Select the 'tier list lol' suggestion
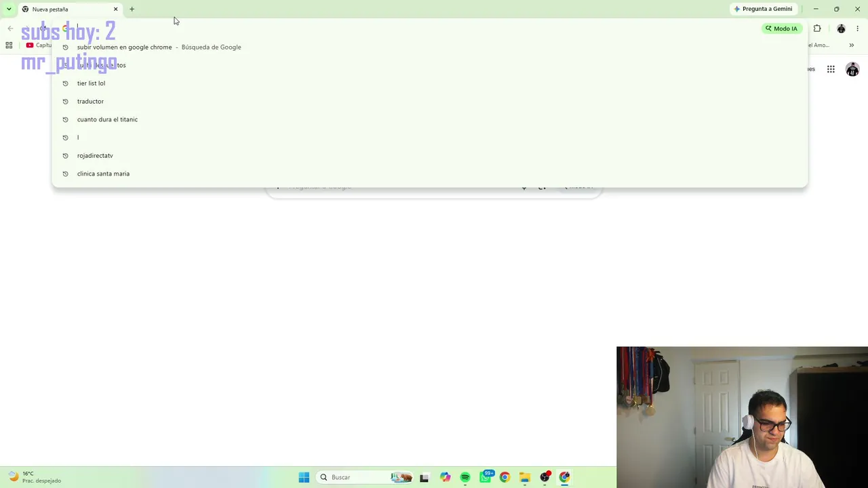 point(429,83)
